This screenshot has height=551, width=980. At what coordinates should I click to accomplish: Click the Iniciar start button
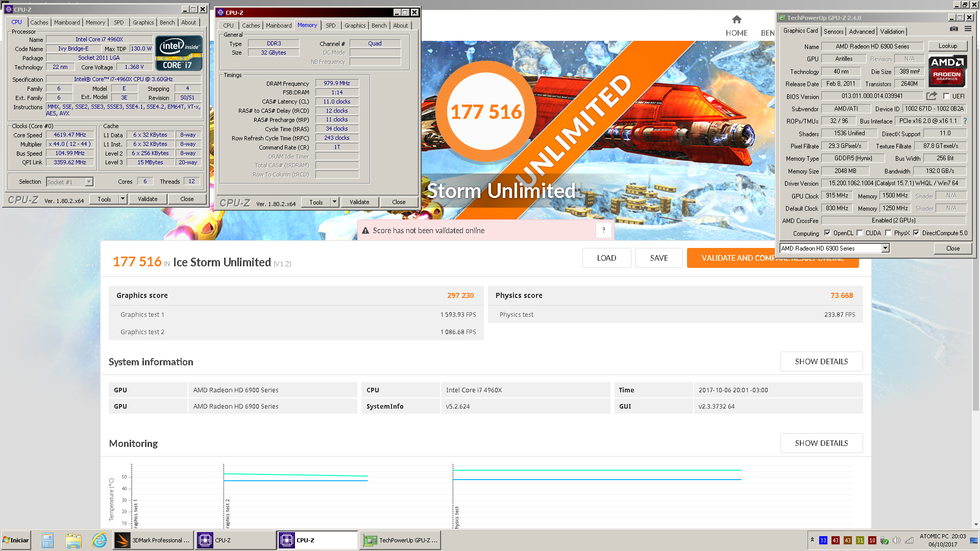pos(16,540)
